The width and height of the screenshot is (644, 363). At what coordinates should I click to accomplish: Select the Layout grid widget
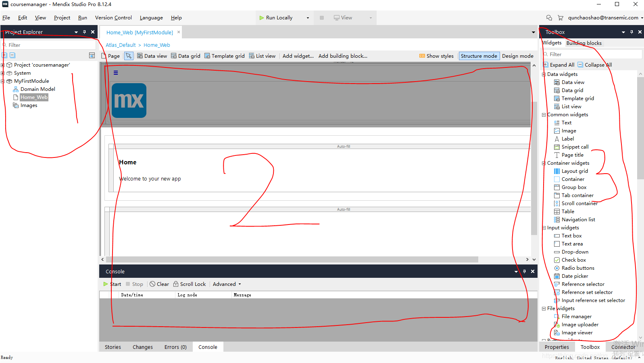pos(574,171)
